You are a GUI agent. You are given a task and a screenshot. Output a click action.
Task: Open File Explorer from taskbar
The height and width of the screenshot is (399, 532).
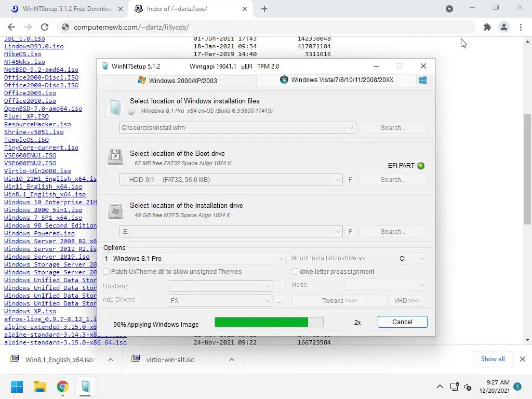[39, 387]
